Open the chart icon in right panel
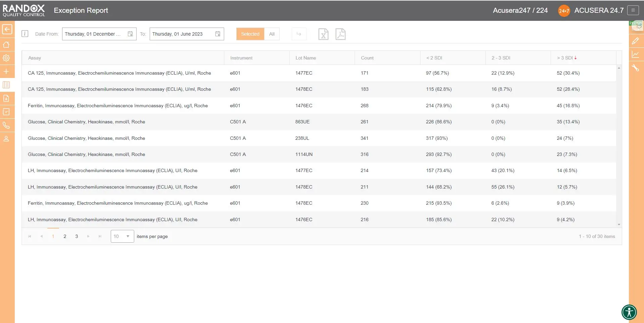This screenshot has height=323, width=644. click(x=635, y=54)
